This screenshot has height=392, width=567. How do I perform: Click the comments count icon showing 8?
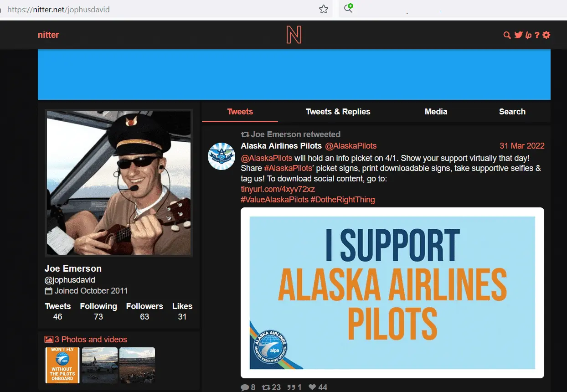coord(245,387)
